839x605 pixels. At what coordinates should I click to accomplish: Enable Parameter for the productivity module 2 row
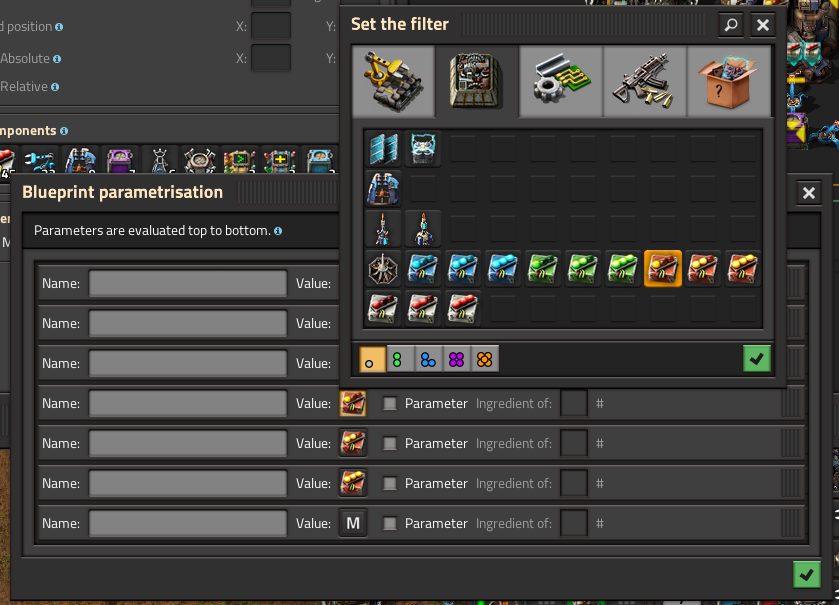(x=390, y=443)
